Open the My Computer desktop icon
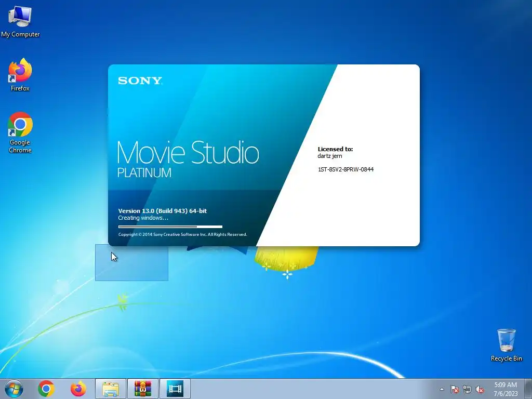 pos(20,21)
